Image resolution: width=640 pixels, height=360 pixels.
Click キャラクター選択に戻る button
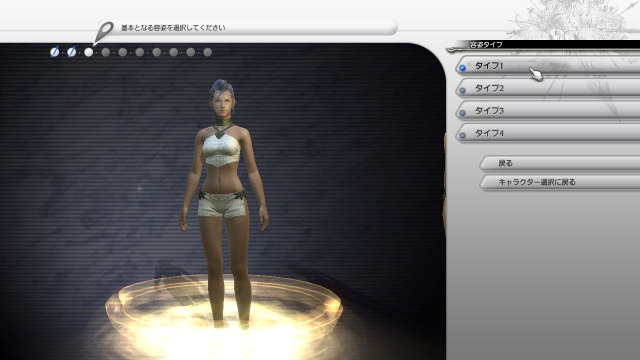[560, 182]
